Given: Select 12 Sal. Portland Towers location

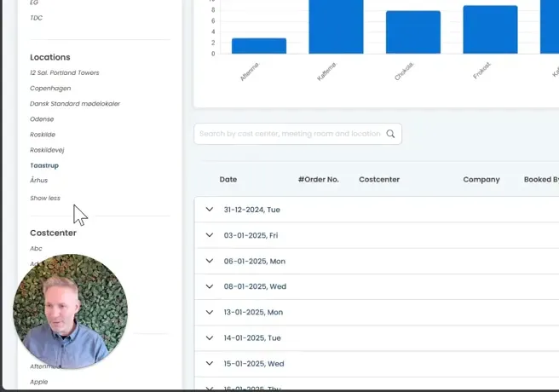Looking at the screenshot, I should pyautogui.click(x=65, y=72).
